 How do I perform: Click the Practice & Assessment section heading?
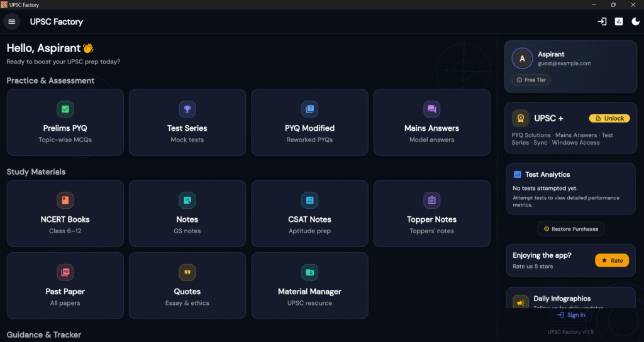click(50, 80)
